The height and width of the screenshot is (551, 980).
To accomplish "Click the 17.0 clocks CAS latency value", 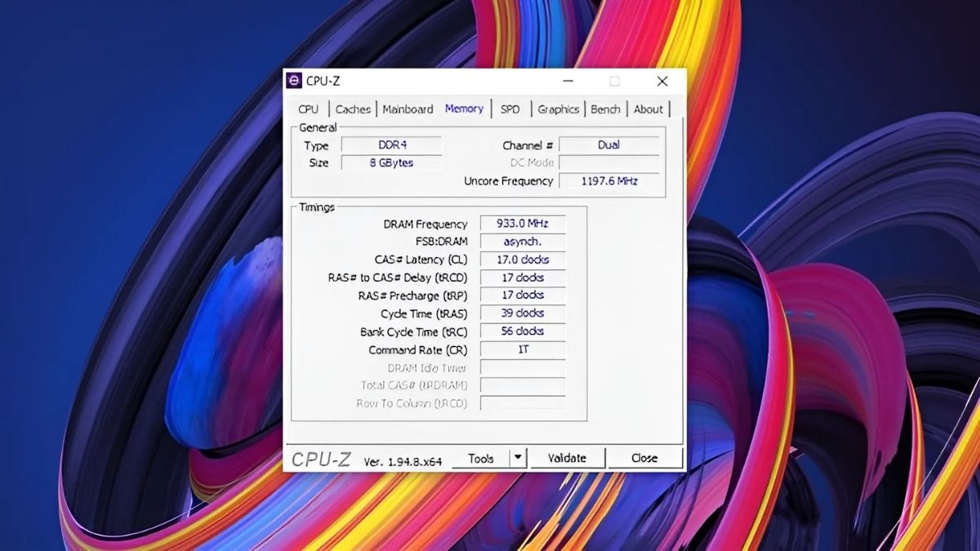I will click(x=523, y=260).
